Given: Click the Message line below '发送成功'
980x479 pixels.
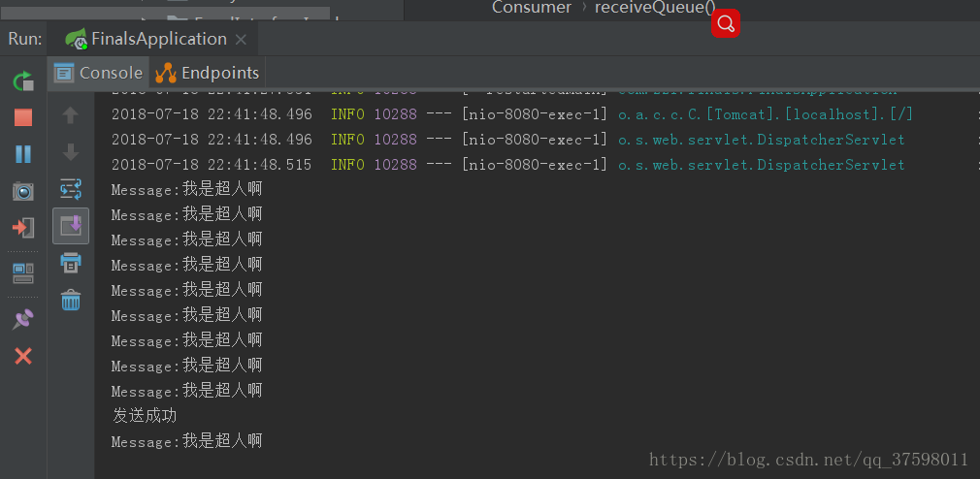Looking at the screenshot, I should 187,441.
